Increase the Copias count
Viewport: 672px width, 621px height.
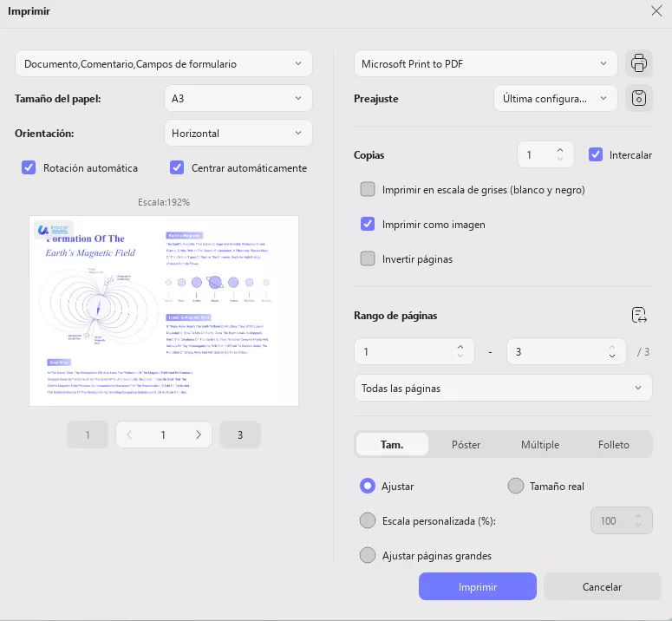click(x=560, y=149)
